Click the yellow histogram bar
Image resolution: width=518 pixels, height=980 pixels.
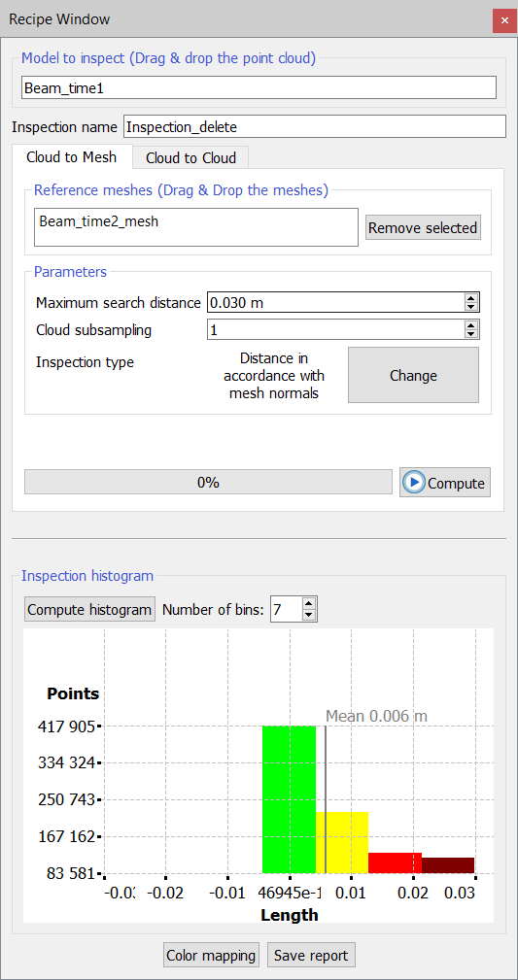[342, 842]
